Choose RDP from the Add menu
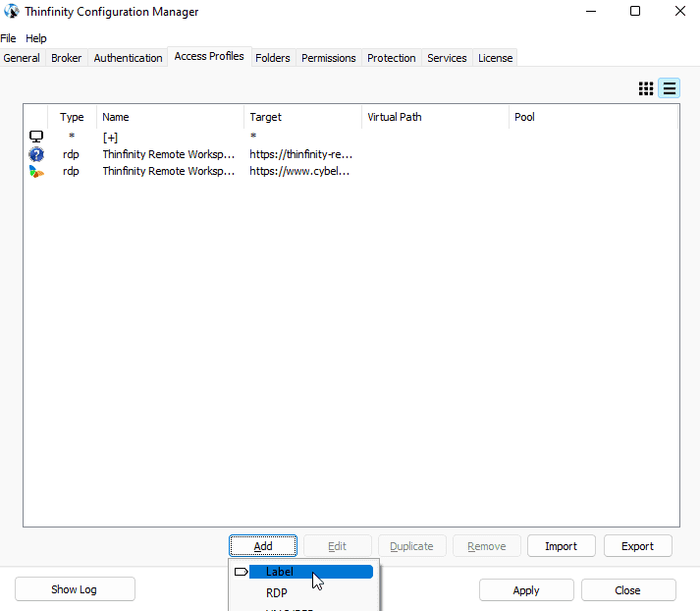Image resolution: width=700 pixels, height=611 pixels. [303, 593]
